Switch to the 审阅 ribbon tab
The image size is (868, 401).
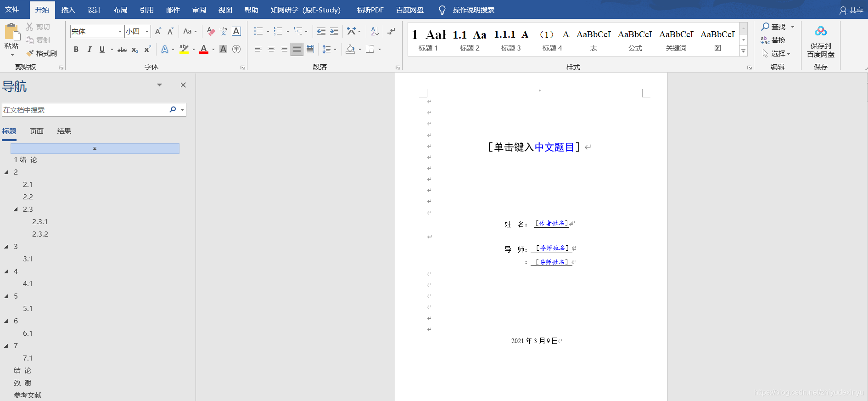(x=199, y=10)
